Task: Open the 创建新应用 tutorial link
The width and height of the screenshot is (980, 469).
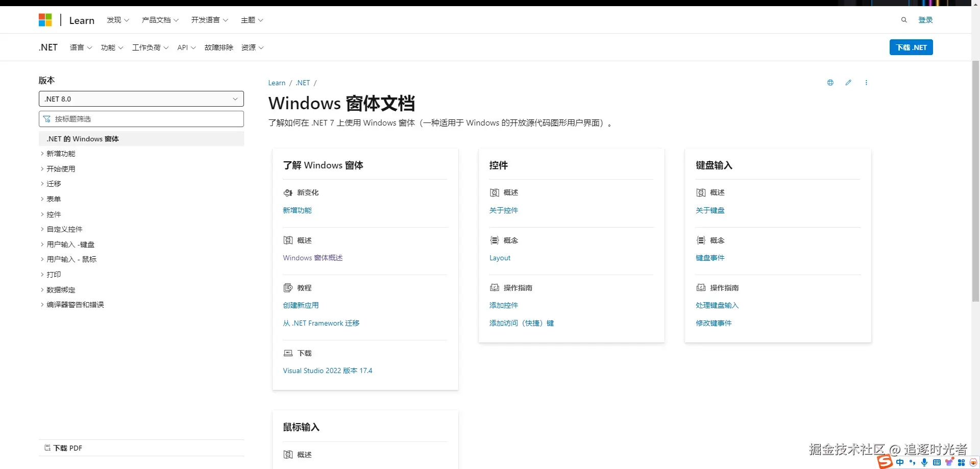Action: [x=301, y=305]
